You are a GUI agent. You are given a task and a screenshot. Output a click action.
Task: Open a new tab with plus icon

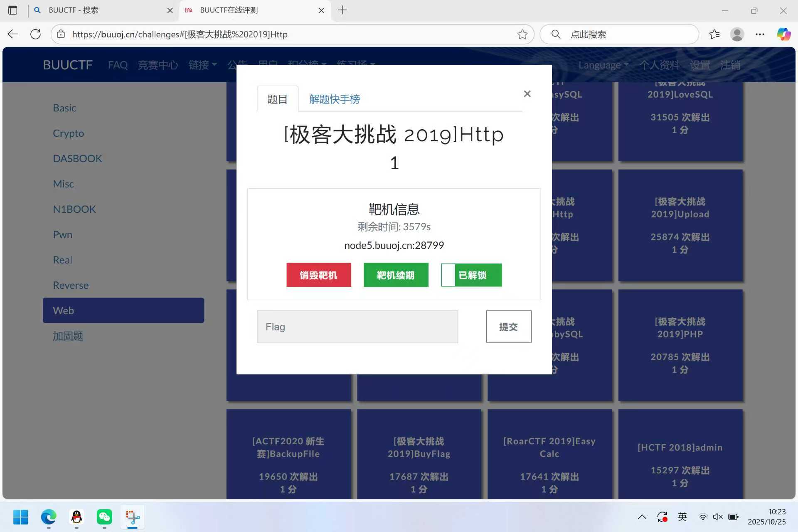tap(342, 10)
